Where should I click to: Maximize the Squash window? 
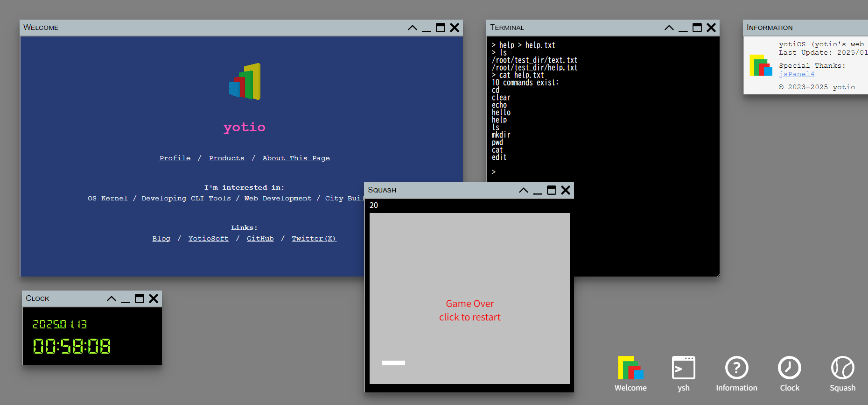coord(552,190)
